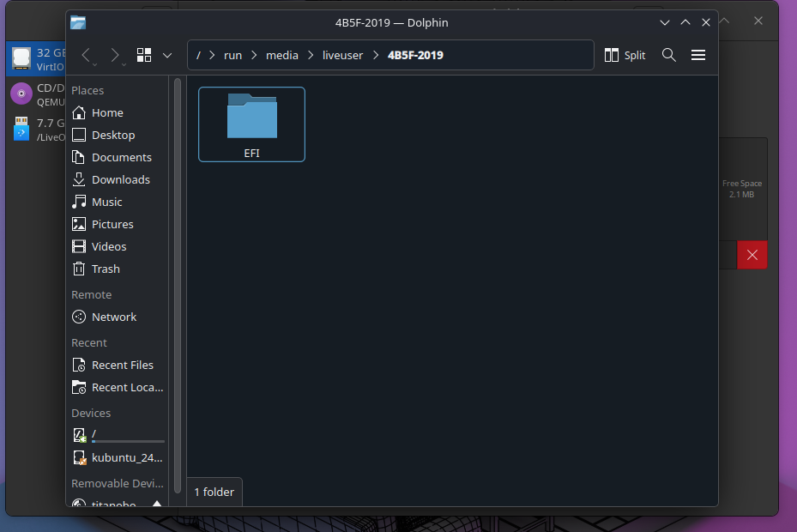Click the 'liveuser' breadcrumb segment
Viewport: 797px width, 532px height.
coord(342,55)
